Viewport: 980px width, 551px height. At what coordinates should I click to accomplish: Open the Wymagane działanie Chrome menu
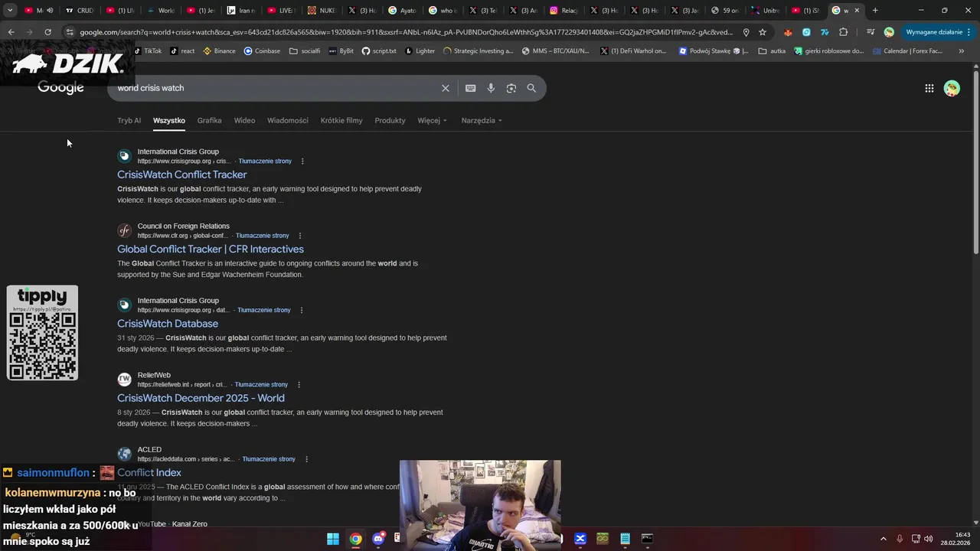pyautogui.click(x=938, y=32)
